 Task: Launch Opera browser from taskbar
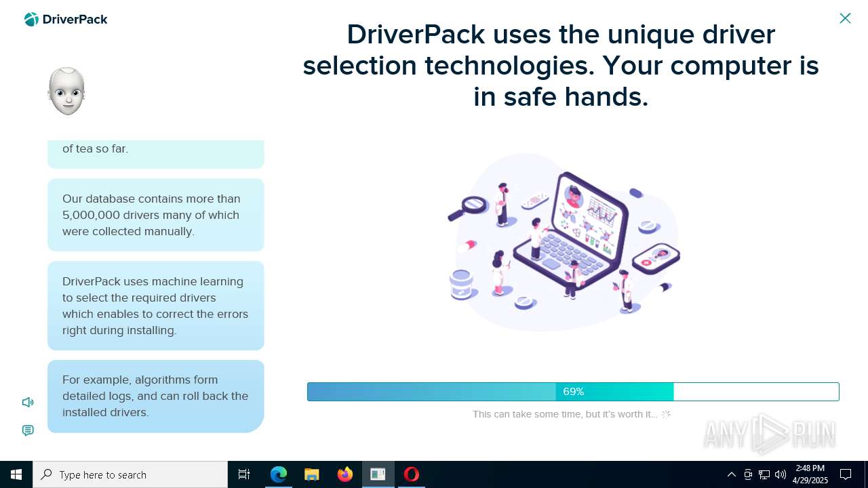[x=411, y=474]
